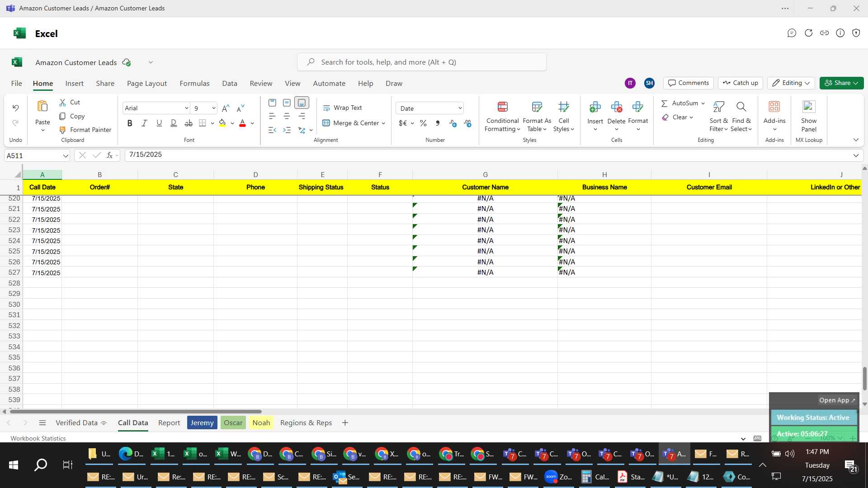Toggle Underline formatting
The width and height of the screenshot is (868, 488).
(x=159, y=123)
